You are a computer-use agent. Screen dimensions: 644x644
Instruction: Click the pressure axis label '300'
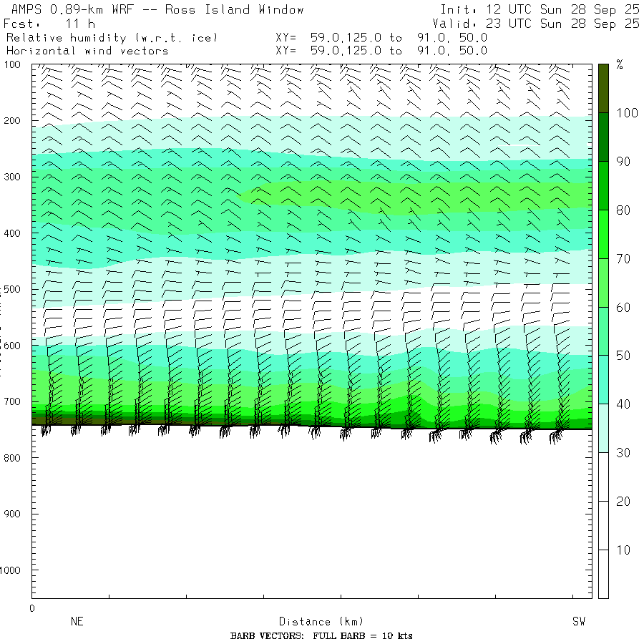[x=12, y=177]
